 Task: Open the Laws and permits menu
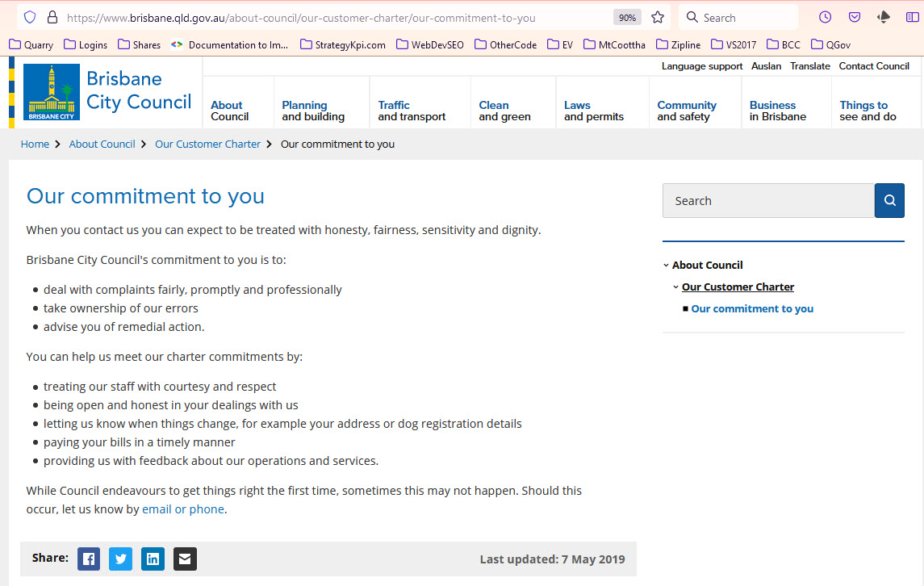[593, 111]
